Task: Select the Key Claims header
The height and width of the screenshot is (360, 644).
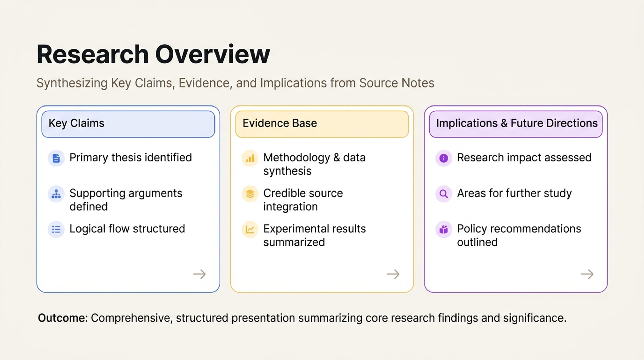Action: click(128, 124)
